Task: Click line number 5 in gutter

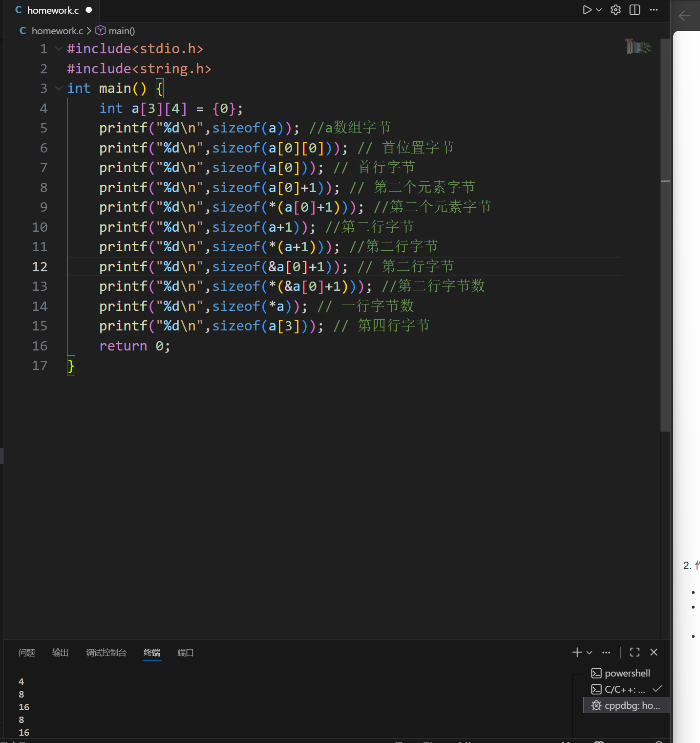Action: pyautogui.click(x=43, y=128)
